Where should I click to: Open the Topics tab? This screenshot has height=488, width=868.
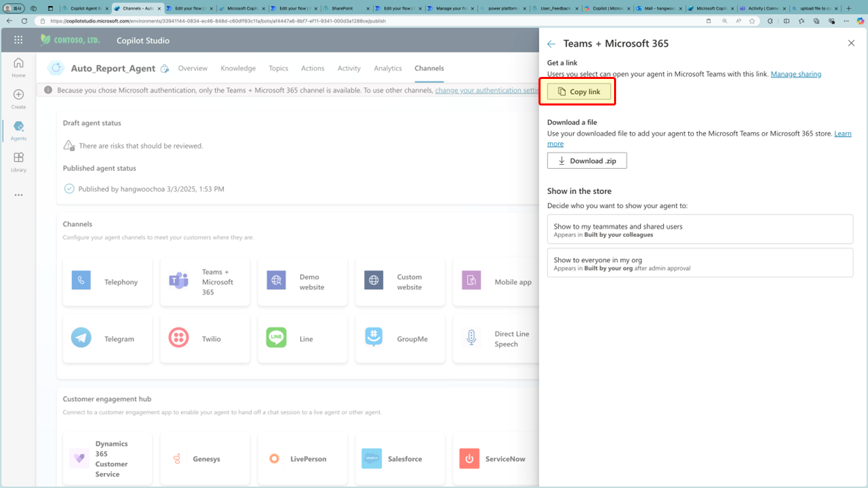(278, 68)
